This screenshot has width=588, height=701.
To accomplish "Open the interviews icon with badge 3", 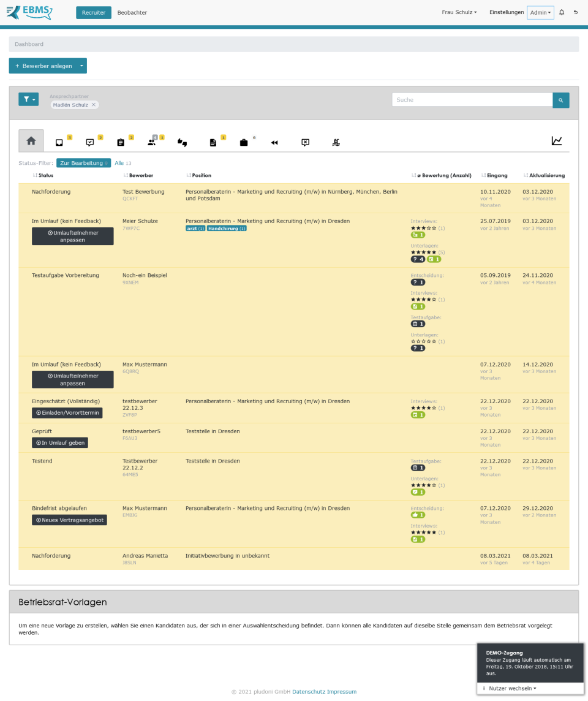I will pos(59,142).
